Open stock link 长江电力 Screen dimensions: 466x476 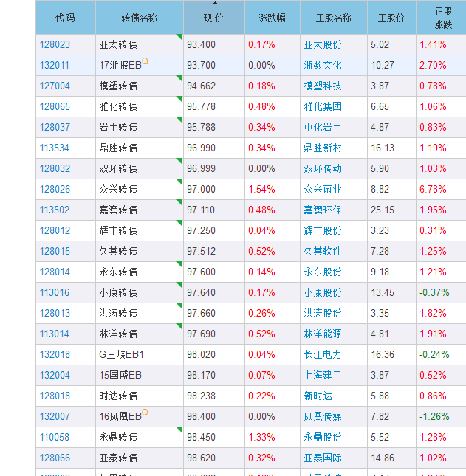click(x=323, y=354)
